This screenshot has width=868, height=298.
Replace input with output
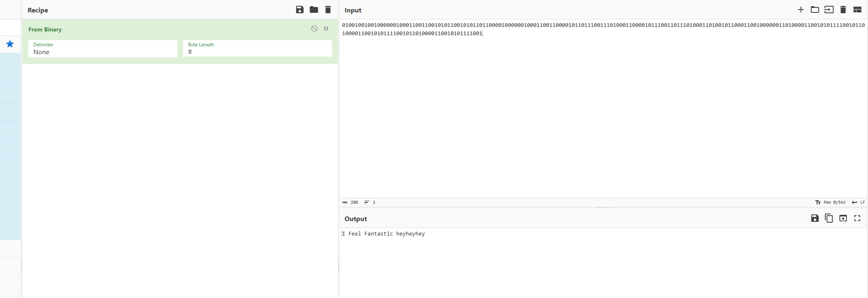(x=843, y=218)
